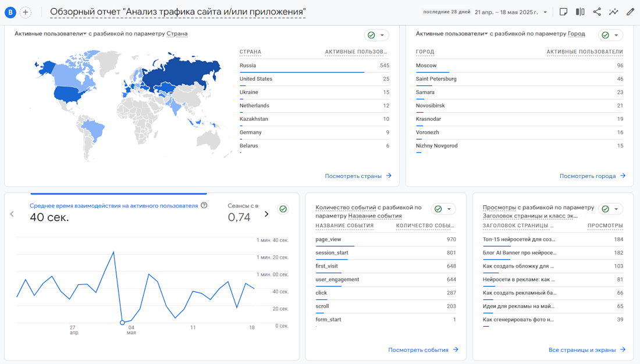640x364 pixels.
Task: Toggle the checkmark badge on the City card
Action: click(x=606, y=34)
